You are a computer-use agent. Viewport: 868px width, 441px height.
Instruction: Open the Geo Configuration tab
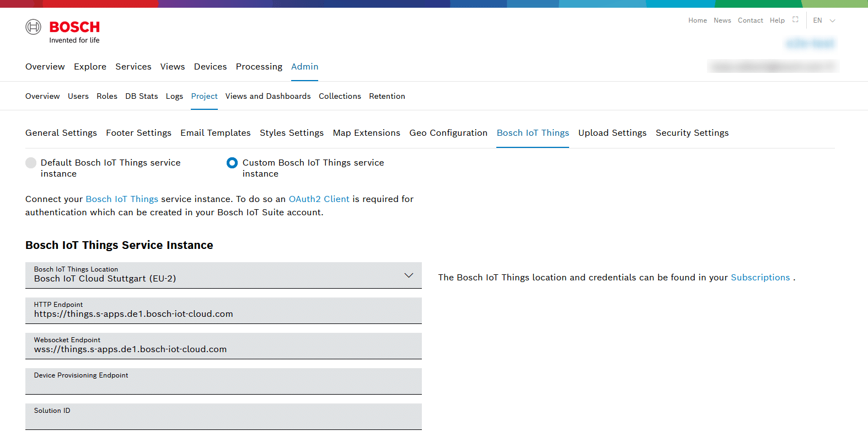[x=448, y=133]
